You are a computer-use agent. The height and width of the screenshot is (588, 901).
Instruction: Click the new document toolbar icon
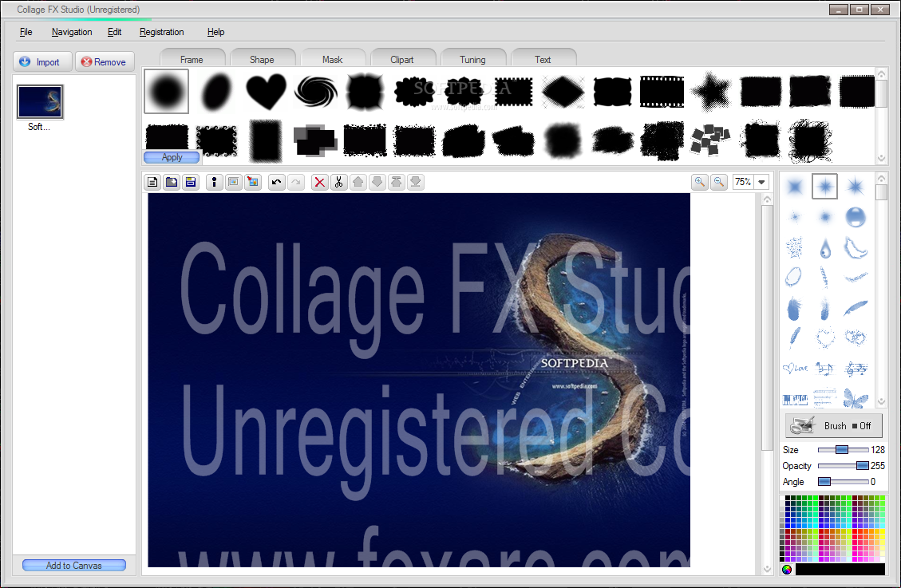pyautogui.click(x=152, y=182)
